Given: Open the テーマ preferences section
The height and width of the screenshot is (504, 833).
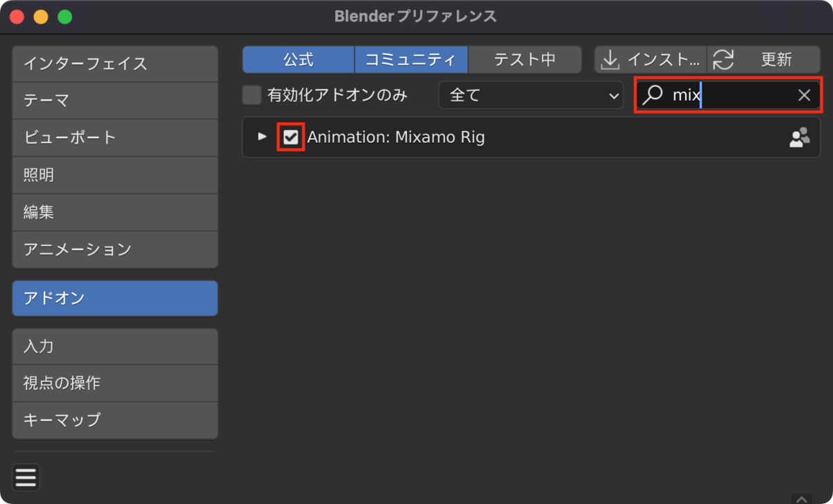Looking at the screenshot, I should point(115,101).
